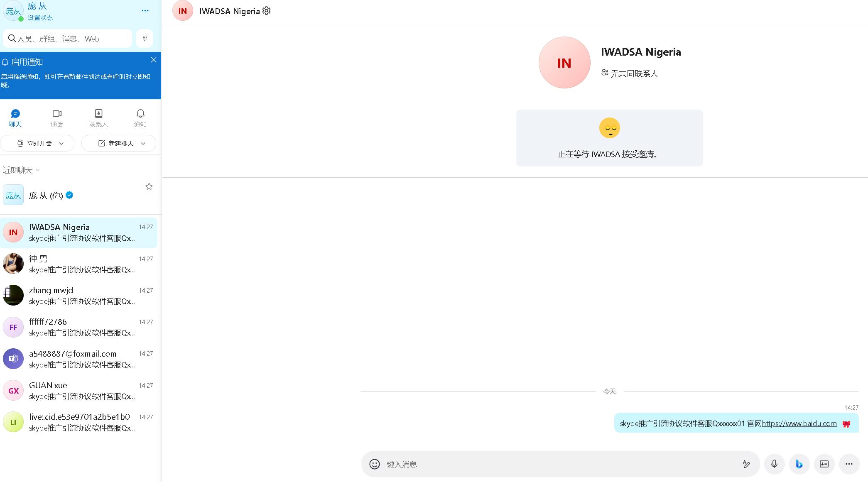Toggle favorite star on 庞从 chat
Image resolution: width=868 pixels, height=482 pixels.
(149, 187)
